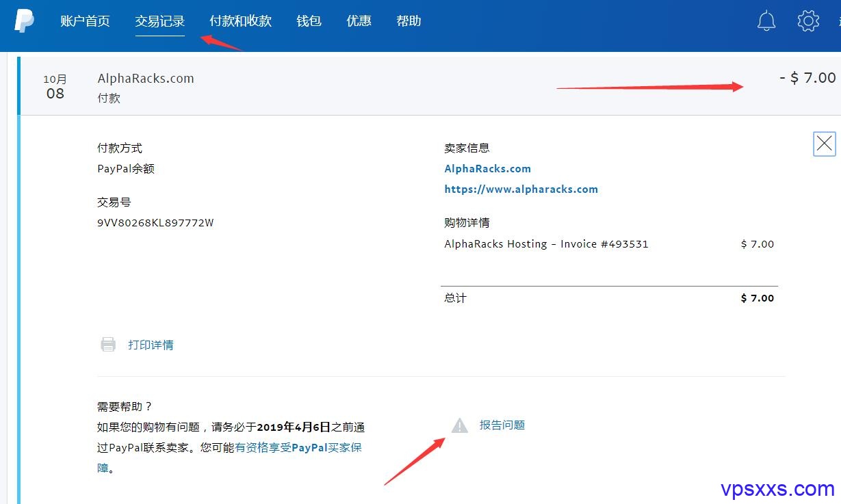Click 帮助 in the top navigation

pos(409,21)
